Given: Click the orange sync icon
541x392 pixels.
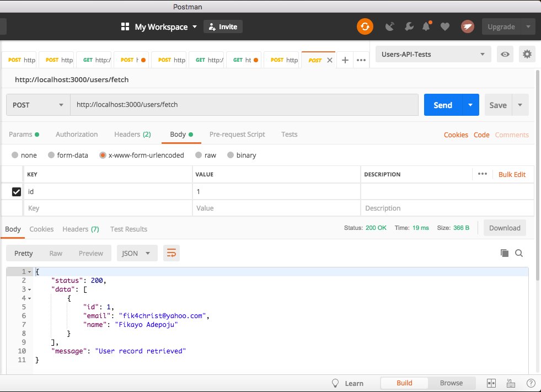Looking at the screenshot, I should pyautogui.click(x=365, y=26).
